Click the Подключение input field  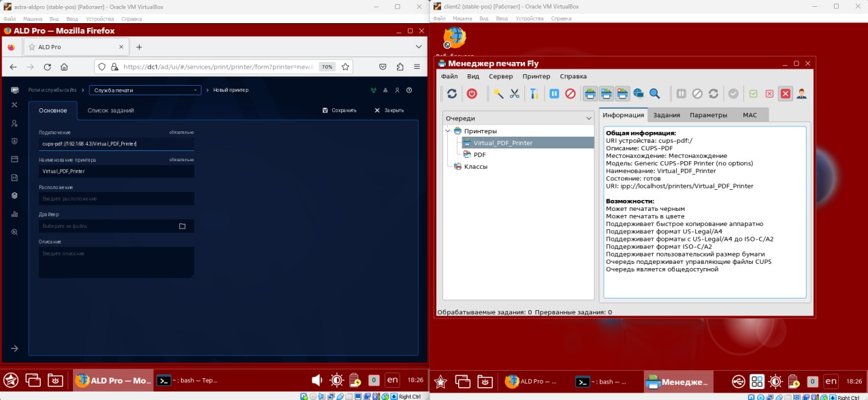coord(116,144)
